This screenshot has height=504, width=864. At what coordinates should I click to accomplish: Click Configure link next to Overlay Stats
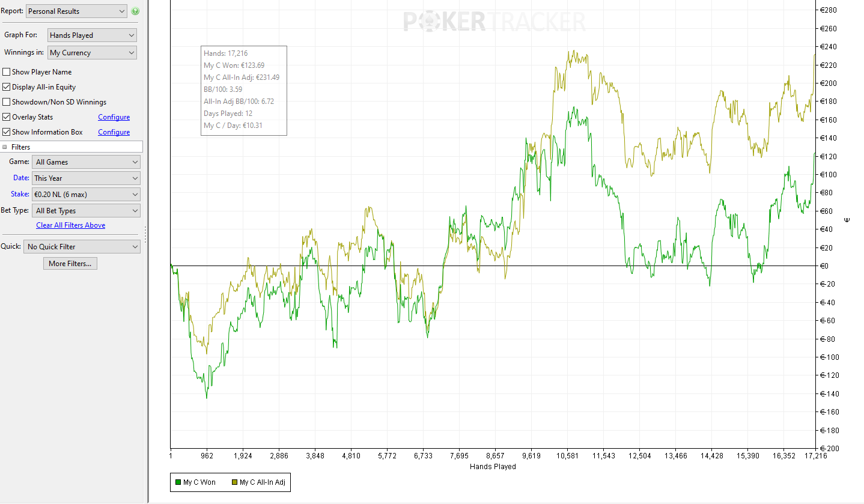[114, 117]
